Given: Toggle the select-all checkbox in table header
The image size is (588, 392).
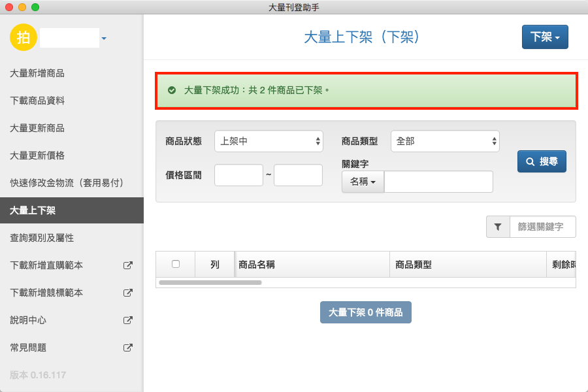Looking at the screenshot, I should (176, 264).
